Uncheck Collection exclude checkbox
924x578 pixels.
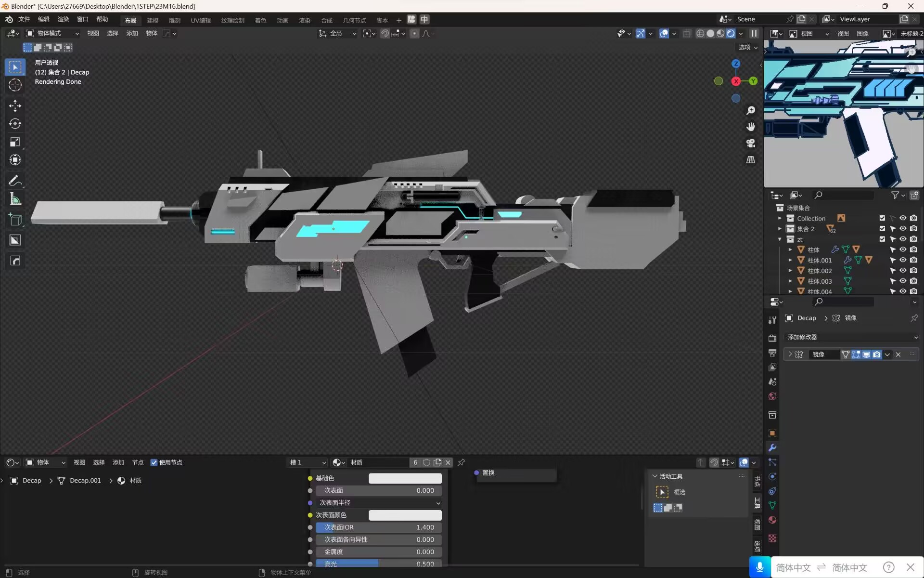tap(882, 218)
